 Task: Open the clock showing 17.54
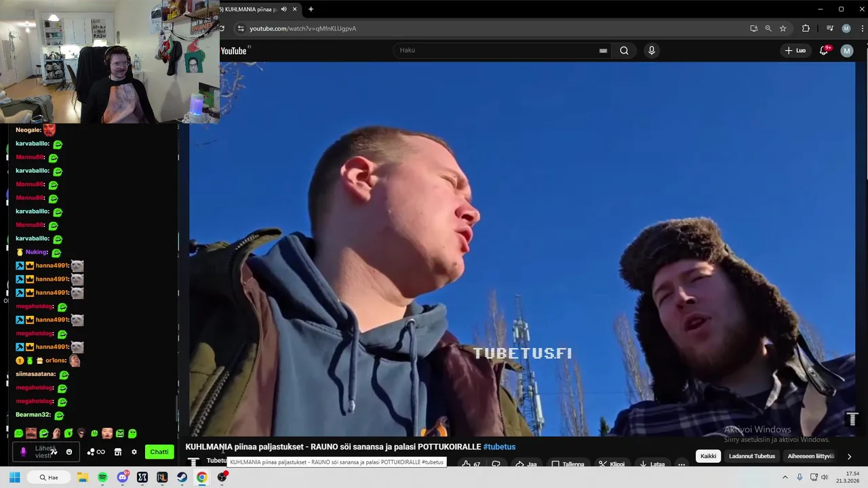pos(848,477)
